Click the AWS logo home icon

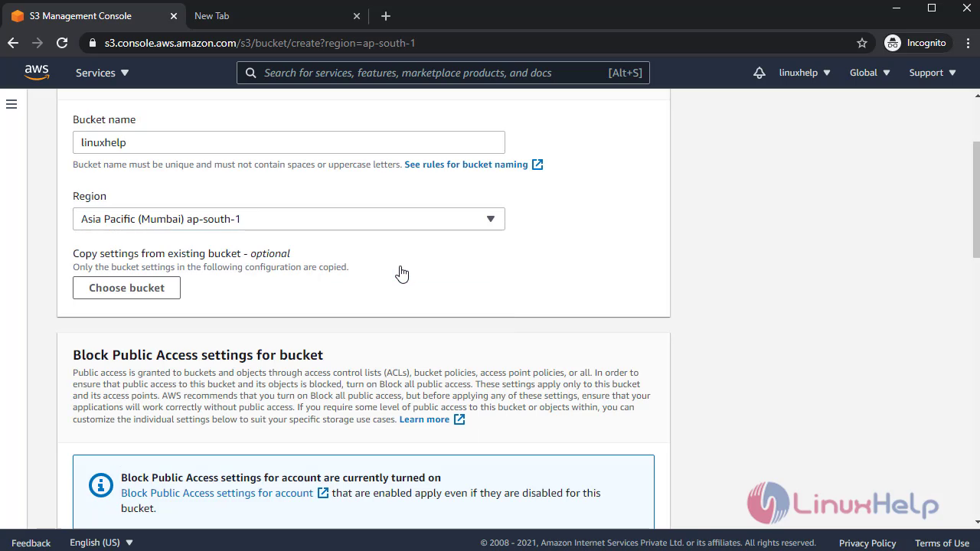click(37, 73)
